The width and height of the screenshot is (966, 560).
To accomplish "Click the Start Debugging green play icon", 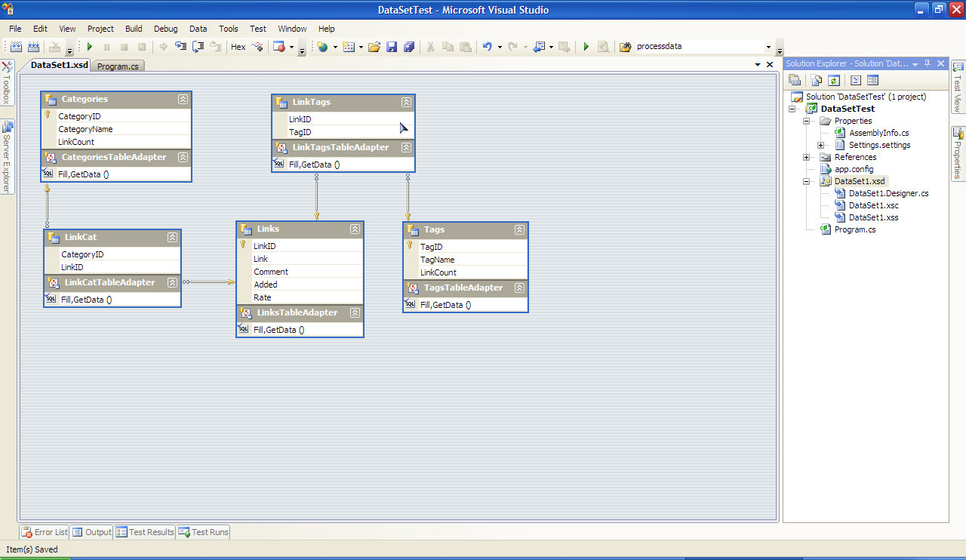I will pyautogui.click(x=89, y=47).
